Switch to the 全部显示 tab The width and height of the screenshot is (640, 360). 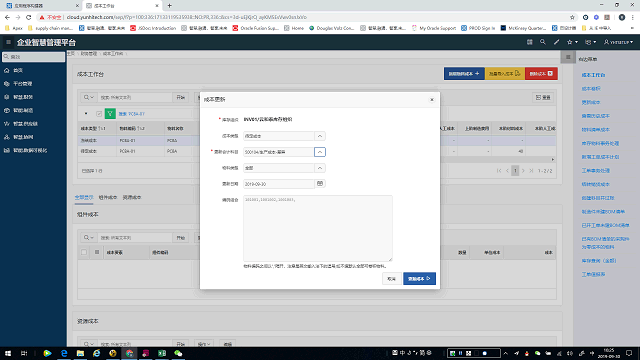[x=84, y=198]
